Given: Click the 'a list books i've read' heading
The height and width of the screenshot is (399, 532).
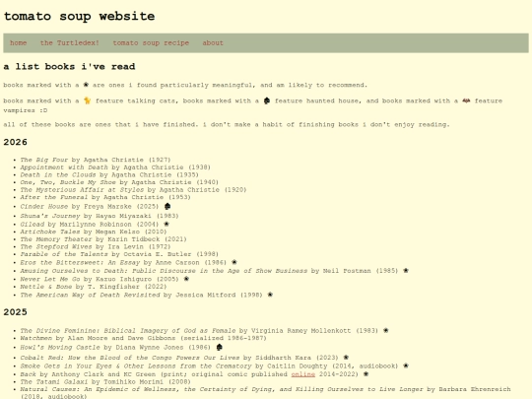Looking at the screenshot, I should [x=69, y=67].
